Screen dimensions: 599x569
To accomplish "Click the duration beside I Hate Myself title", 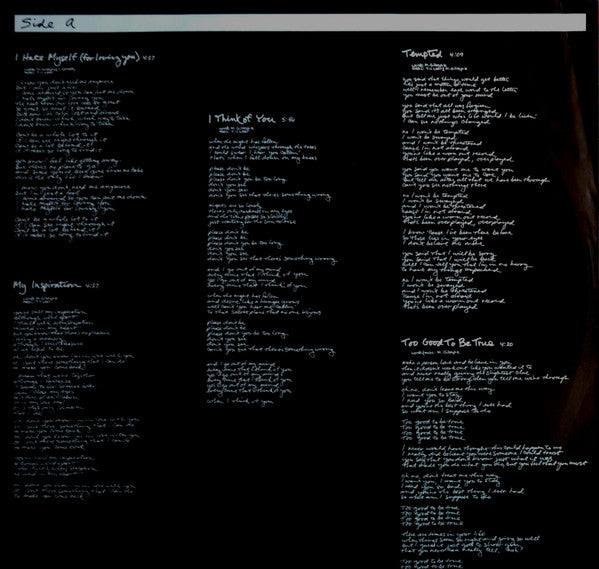I will [x=149, y=58].
